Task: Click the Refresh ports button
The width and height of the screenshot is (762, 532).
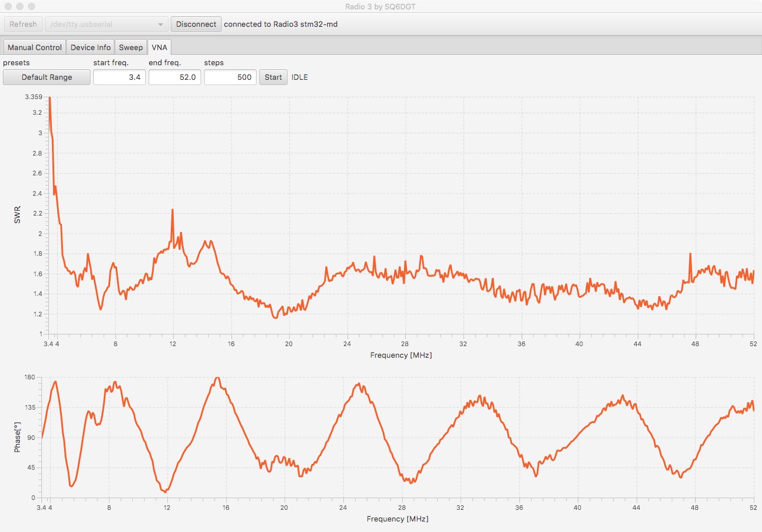Action: coord(23,24)
